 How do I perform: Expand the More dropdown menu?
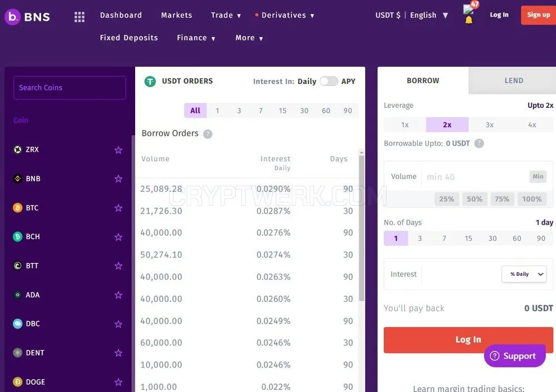tap(249, 38)
